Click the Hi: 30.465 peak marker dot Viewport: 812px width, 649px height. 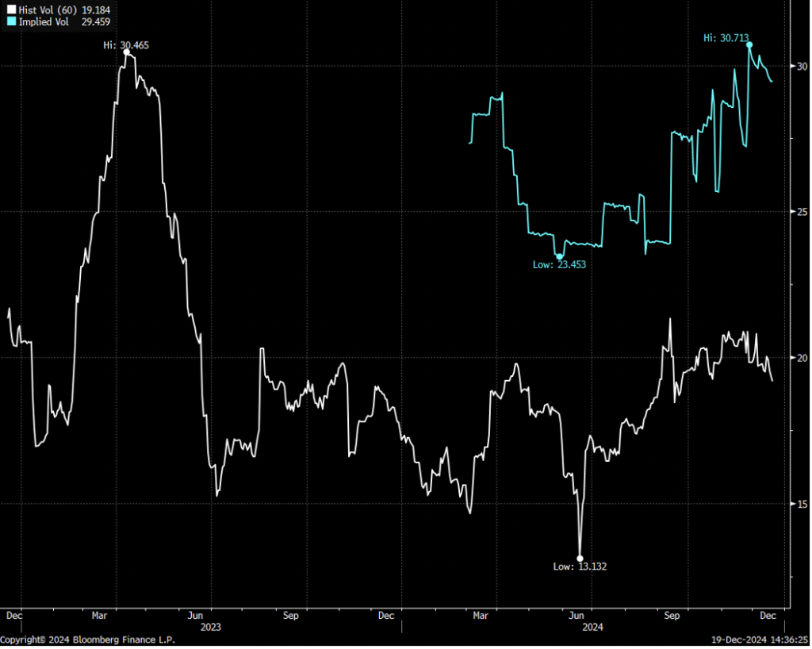[x=126, y=52]
